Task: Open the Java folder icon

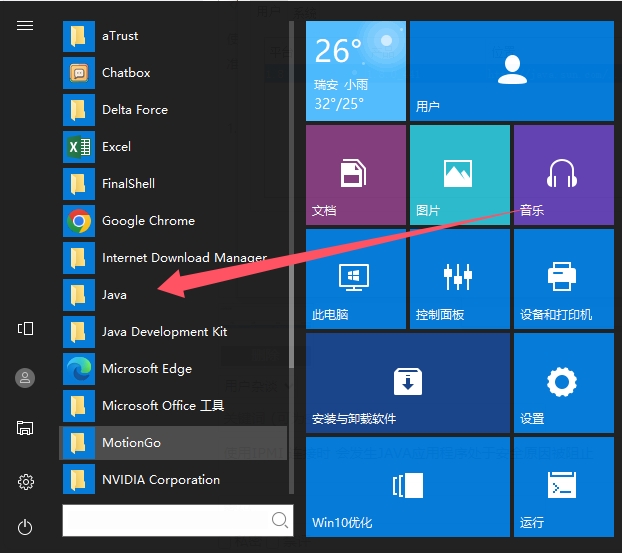Action: coord(79,295)
